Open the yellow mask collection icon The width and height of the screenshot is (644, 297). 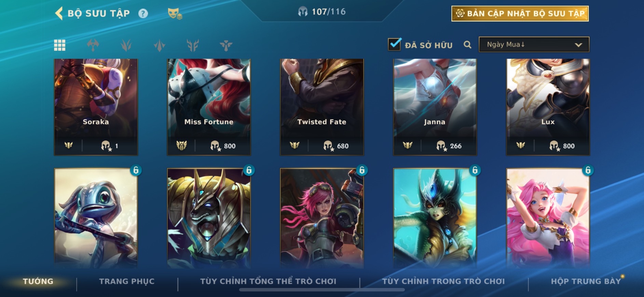[175, 14]
